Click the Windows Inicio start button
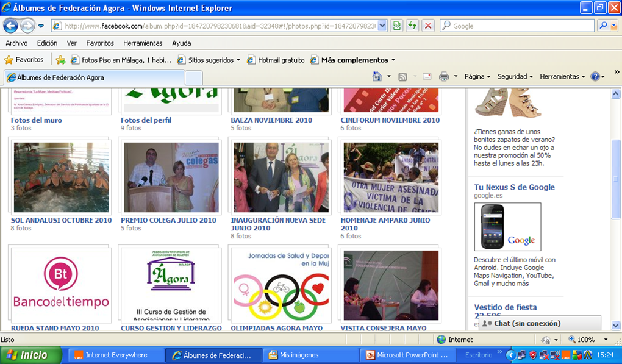 click(31, 355)
